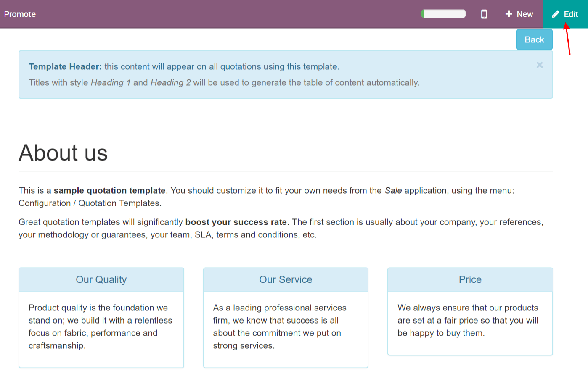Select the Our Service panel title

286,280
